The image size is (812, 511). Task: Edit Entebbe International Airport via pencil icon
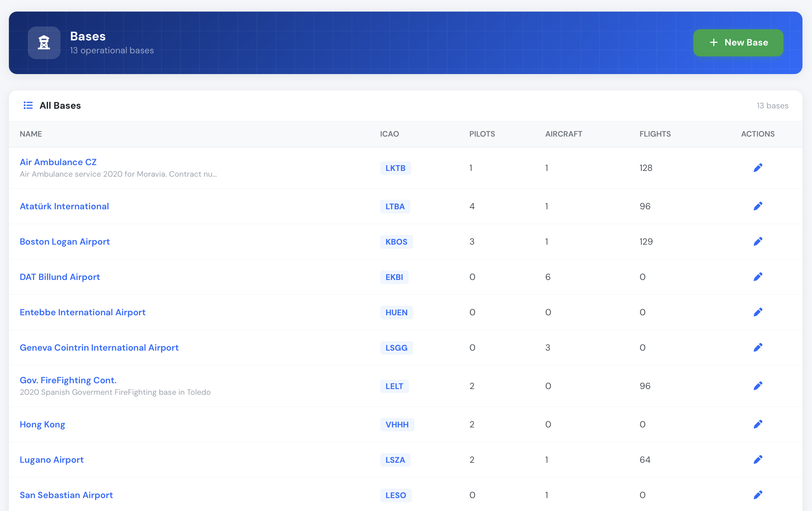(x=758, y=312)
